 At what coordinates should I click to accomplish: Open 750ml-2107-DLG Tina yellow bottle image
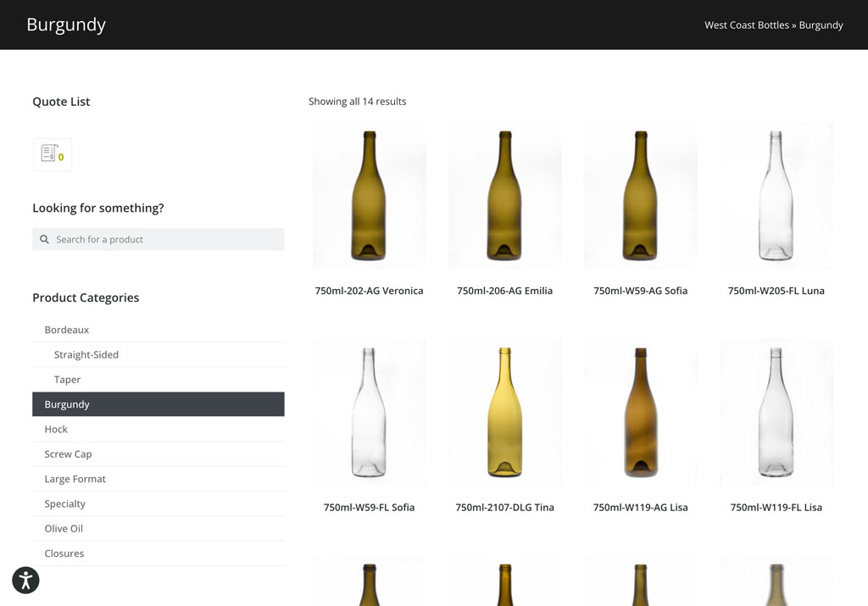[505, 412]
